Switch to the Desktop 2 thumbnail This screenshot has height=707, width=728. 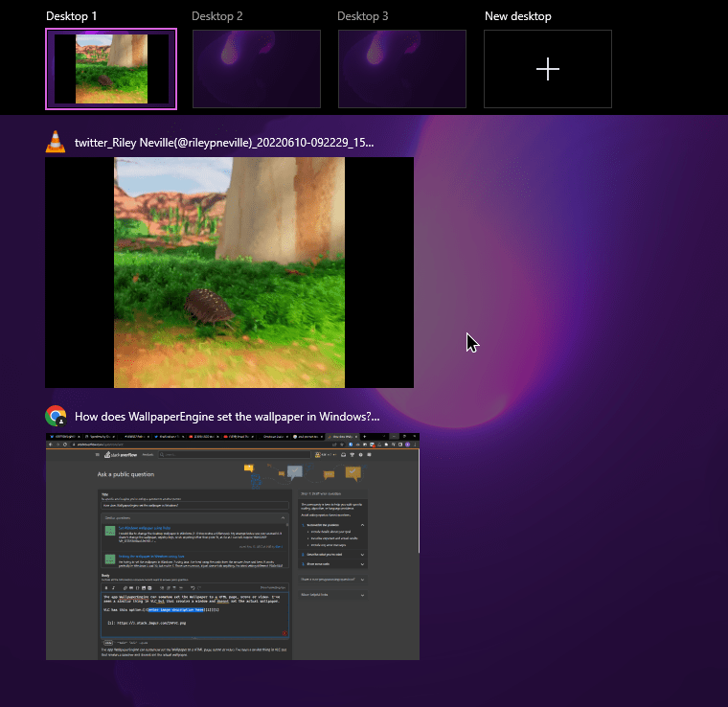(x=257, y=69)
